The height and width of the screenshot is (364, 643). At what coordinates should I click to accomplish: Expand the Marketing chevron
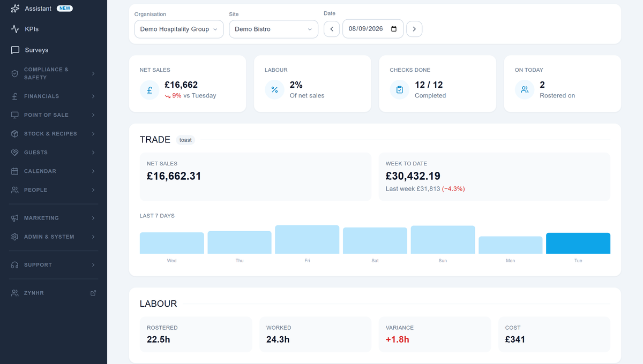93,218
